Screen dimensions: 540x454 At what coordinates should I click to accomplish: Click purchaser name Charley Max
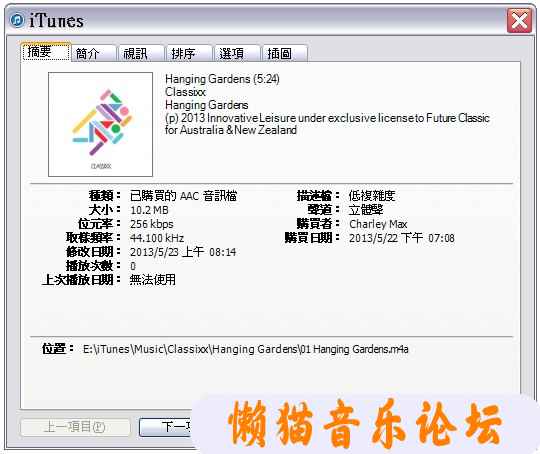[378, 224]
